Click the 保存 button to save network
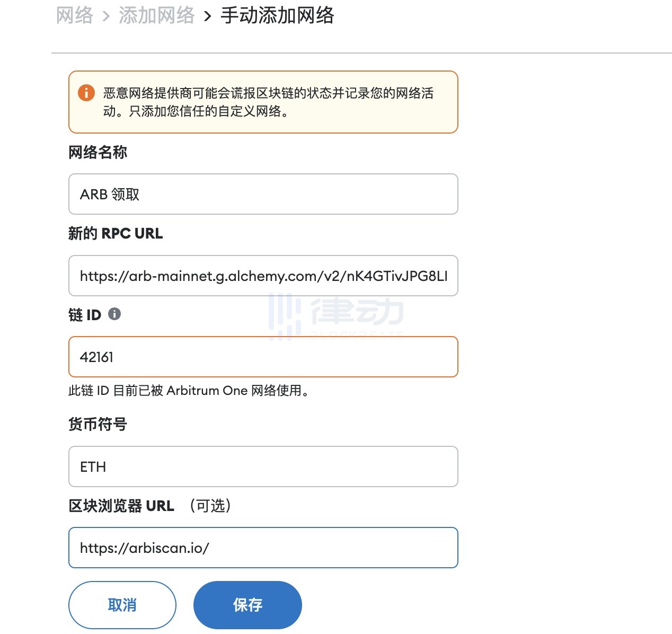672x634 pixels. [x=247, y=604]
